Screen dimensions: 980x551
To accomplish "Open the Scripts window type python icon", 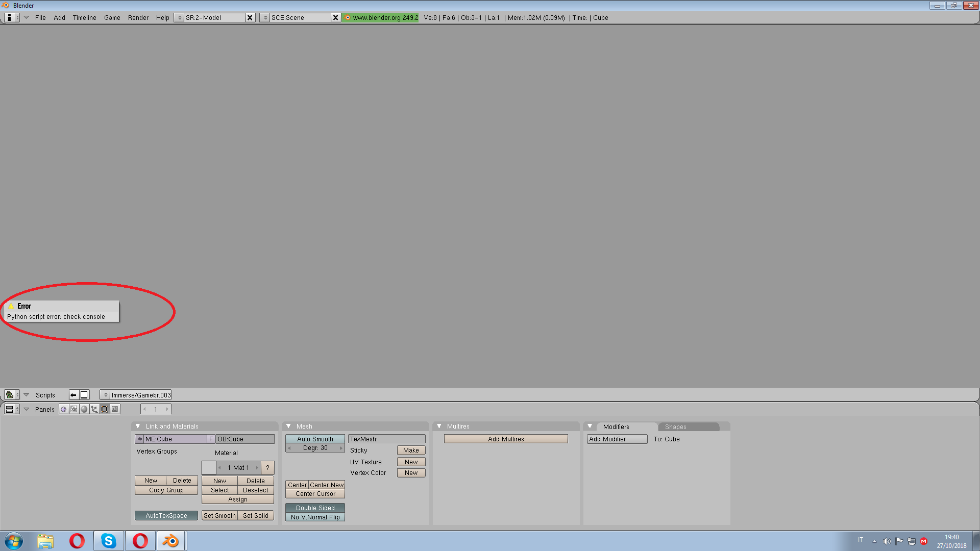I will coord(12,395).
